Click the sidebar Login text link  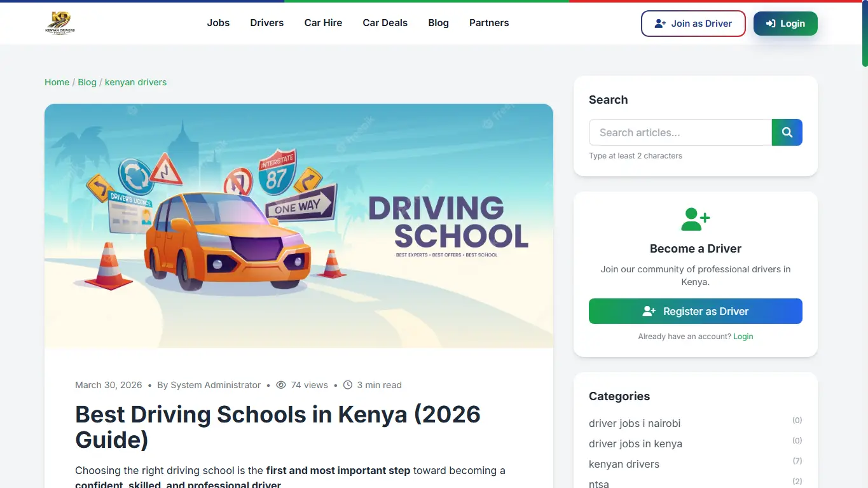pos(743,337)
